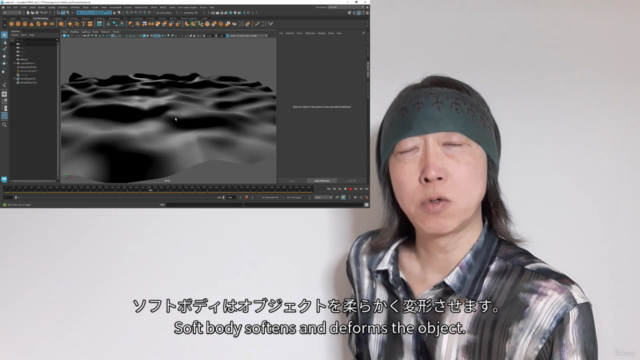
Task: Select the Paint Selection tool in the toolbox
Action: pyautogui.click(x=4, y=49)
